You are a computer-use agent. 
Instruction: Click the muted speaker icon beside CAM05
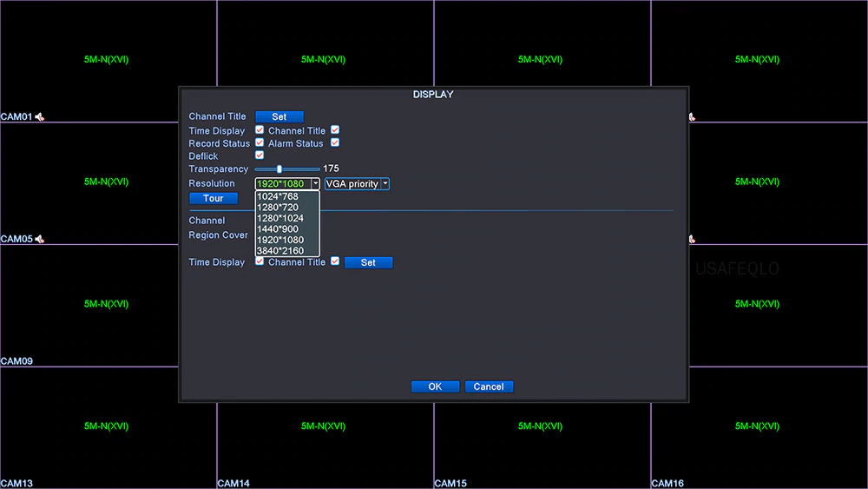pos(40,239)
